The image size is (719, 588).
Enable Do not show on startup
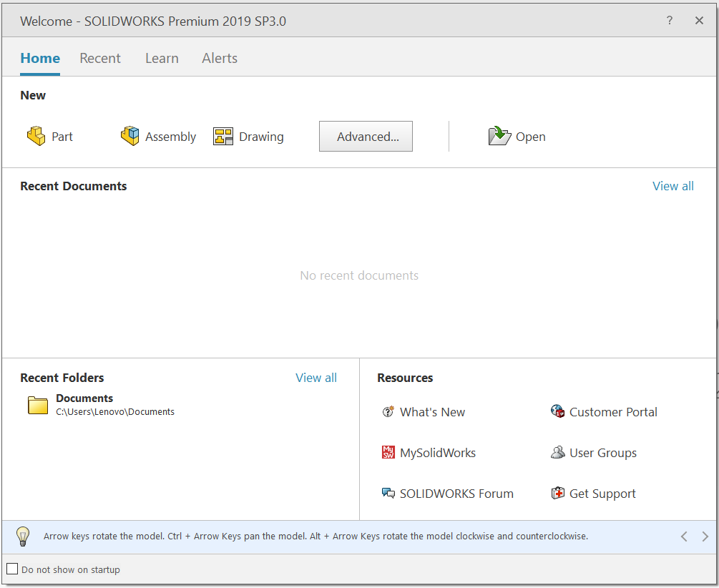pos(12,569)
